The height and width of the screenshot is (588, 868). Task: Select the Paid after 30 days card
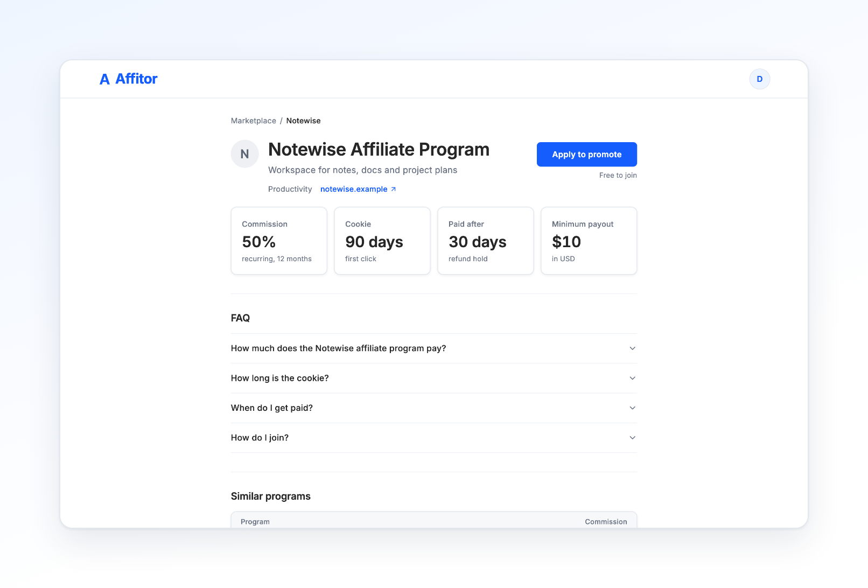(x=486, y=241)
